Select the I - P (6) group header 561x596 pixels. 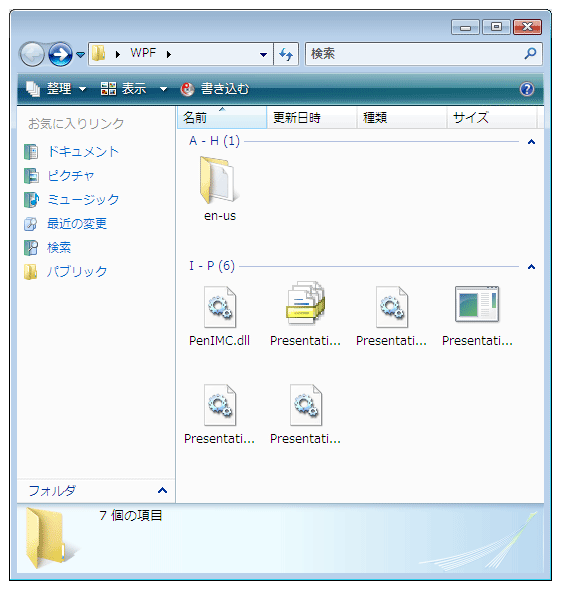click(x=212, y=266)
